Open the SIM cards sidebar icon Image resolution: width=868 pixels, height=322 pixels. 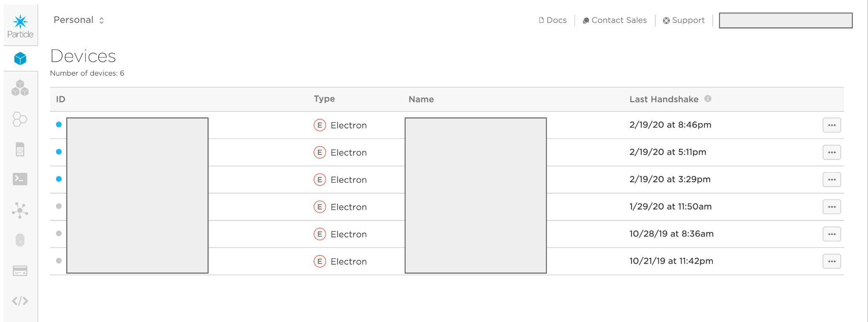pyautogui.click(x=20, y=149)
